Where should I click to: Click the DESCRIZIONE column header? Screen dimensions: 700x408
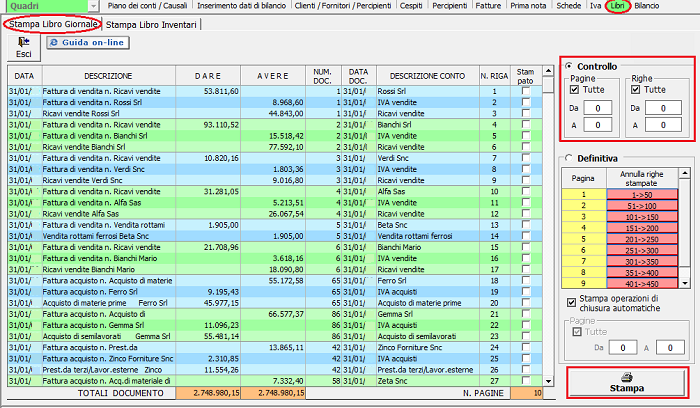pos(108,76)
